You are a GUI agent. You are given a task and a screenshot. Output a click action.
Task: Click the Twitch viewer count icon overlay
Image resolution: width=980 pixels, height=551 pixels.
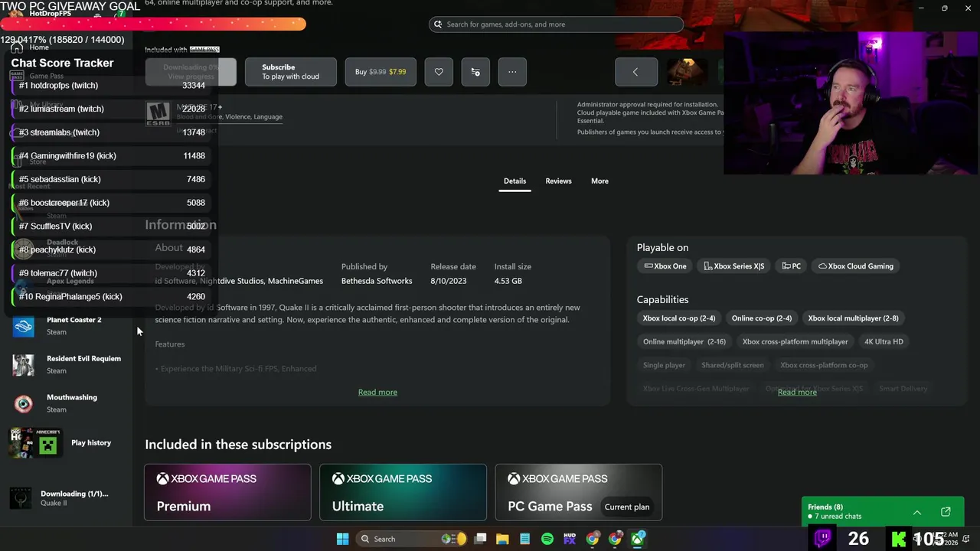(x=823, y=538)
